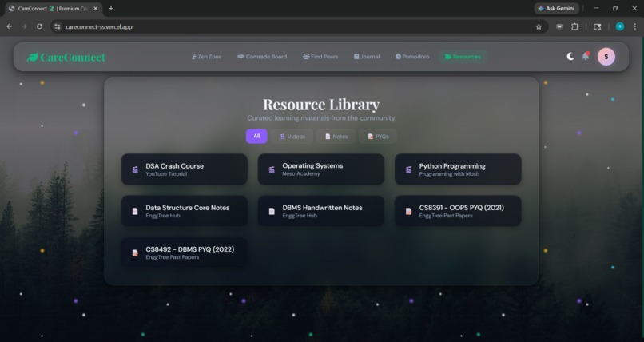This screenshot has width=644, height=342.
Task: Open the search tabs icon in toolbar
Action: 598,26
